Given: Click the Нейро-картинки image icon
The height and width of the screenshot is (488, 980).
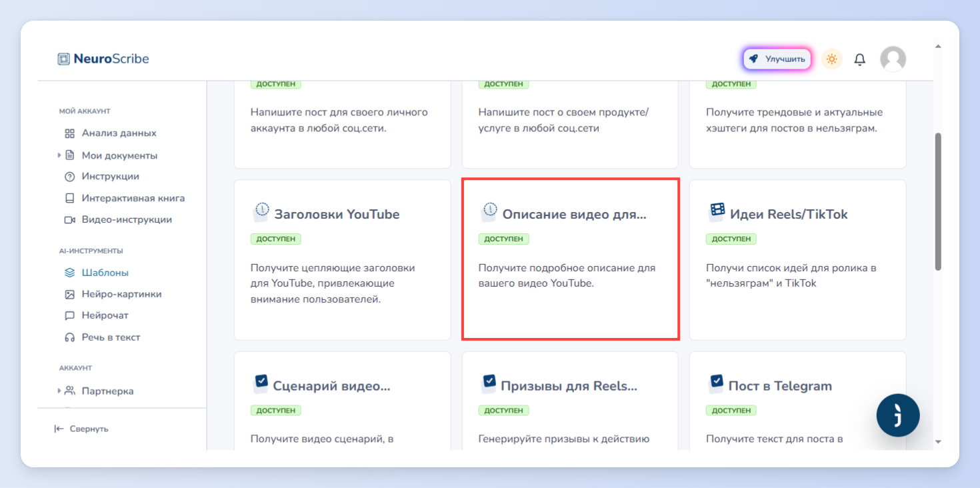Looking at the screenshot, I should click(x=69, y=294).
